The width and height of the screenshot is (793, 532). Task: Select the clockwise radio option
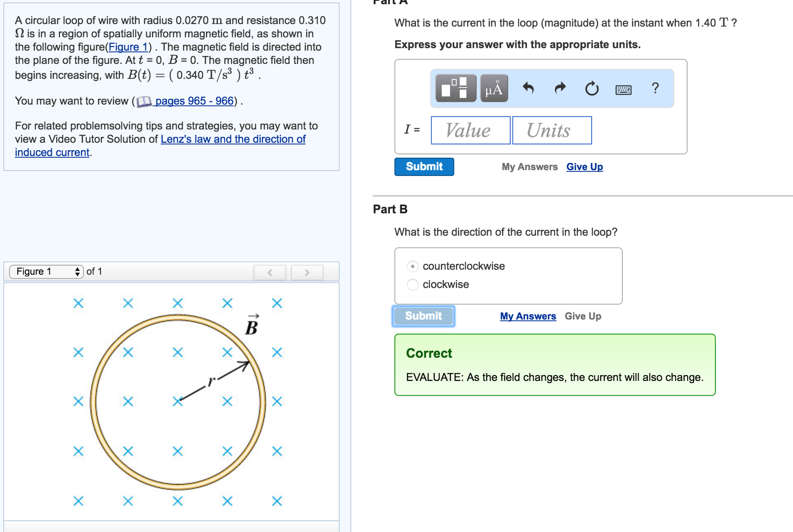coord(412,284)
